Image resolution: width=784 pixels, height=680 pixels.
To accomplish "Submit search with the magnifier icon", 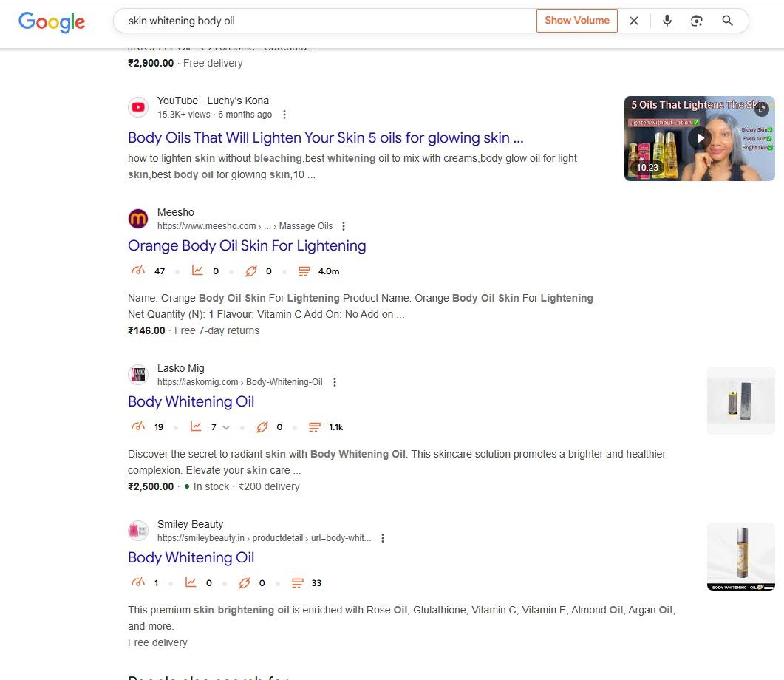I will (x=728, y=21).
